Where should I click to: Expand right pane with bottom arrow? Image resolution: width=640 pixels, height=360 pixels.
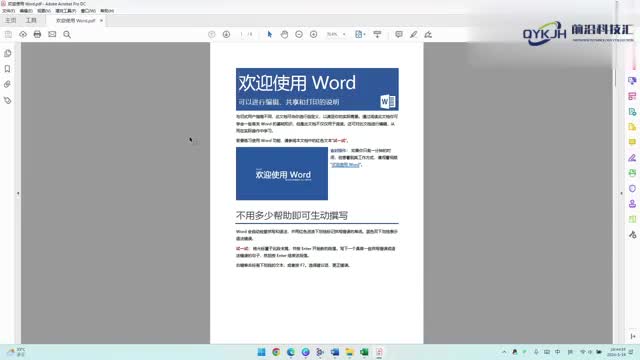tap(633, 336)
